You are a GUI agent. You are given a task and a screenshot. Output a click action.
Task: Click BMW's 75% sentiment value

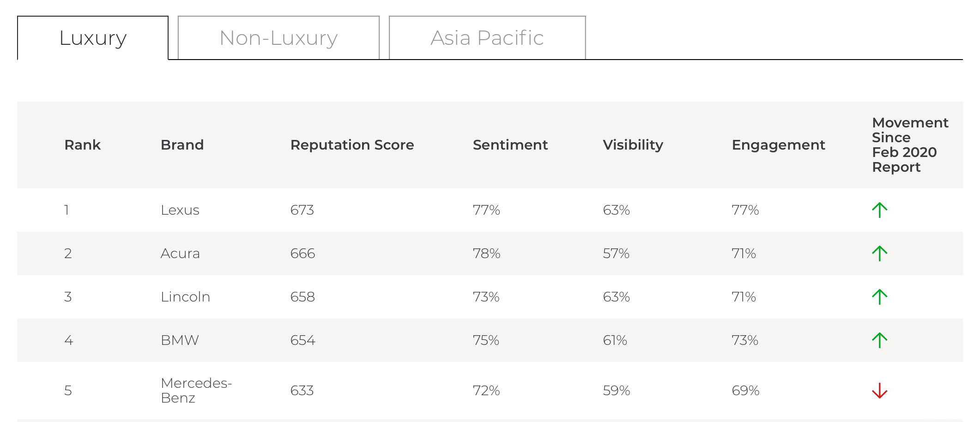[x=486, y=340]
